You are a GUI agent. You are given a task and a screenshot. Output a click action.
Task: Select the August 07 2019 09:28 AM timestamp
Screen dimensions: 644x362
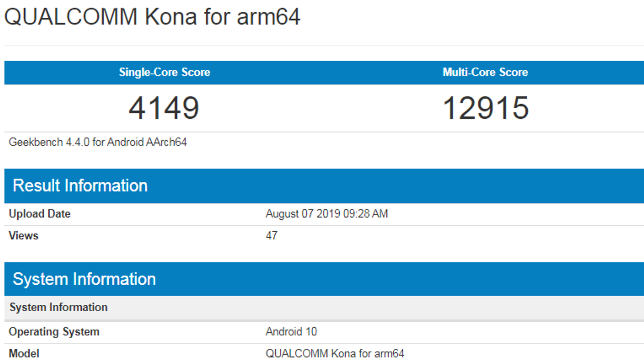[x=326, y=214]
